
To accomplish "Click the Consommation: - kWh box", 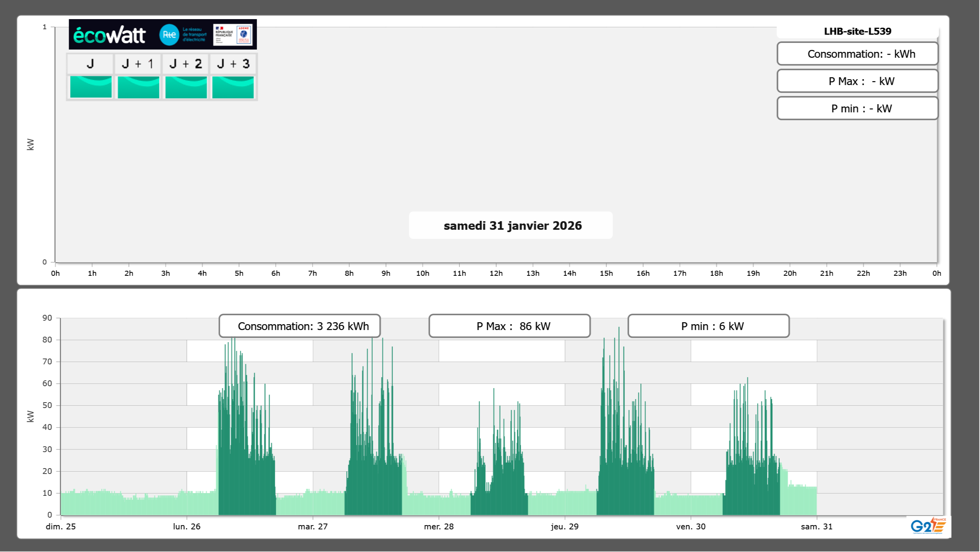I will tap(857, 54).
